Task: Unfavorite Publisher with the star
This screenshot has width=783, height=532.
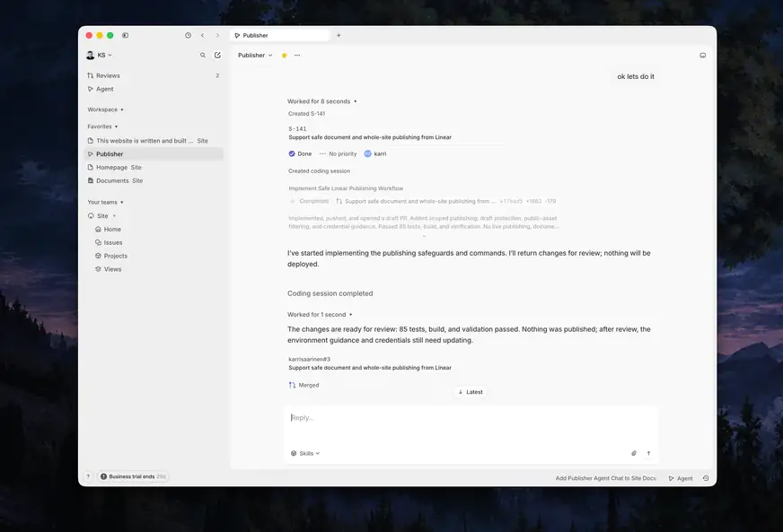Action: click(x=284, y=56)
